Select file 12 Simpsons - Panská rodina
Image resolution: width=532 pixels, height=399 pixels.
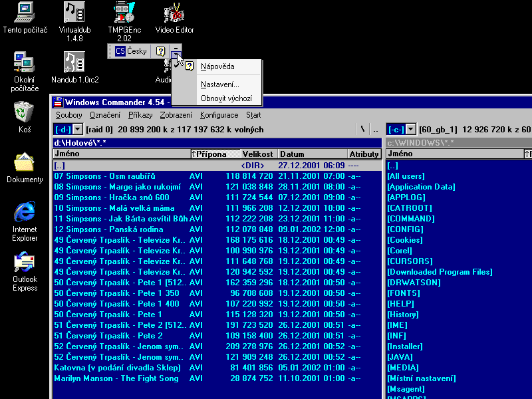[217, 229]
